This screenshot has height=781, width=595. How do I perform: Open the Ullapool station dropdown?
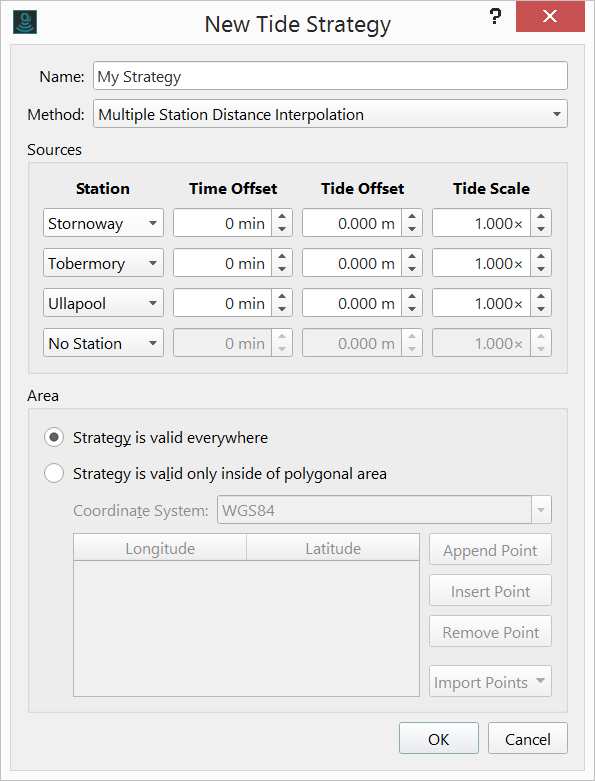point(103,303)
